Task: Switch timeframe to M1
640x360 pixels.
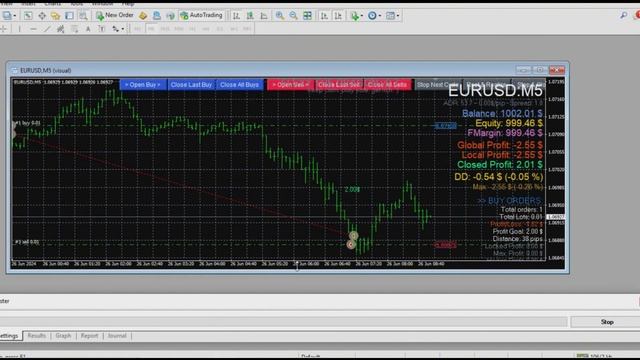Action: pos(138,29)
